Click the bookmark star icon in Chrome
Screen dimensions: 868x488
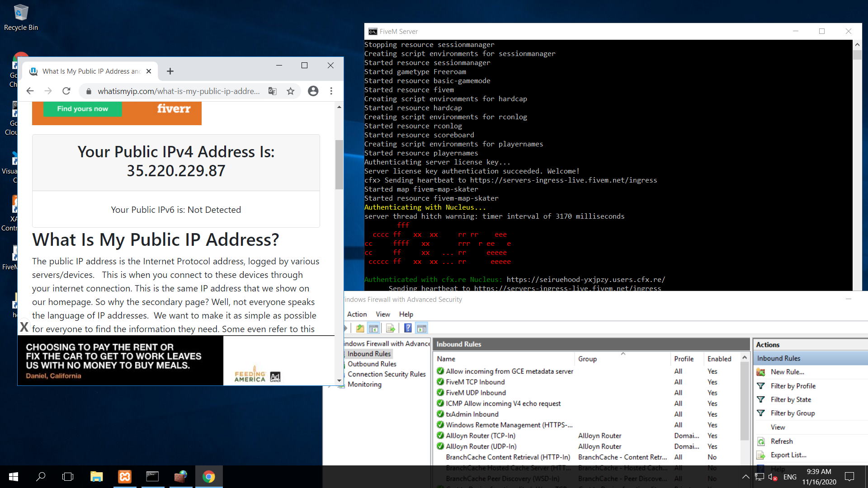click(291, 91)
